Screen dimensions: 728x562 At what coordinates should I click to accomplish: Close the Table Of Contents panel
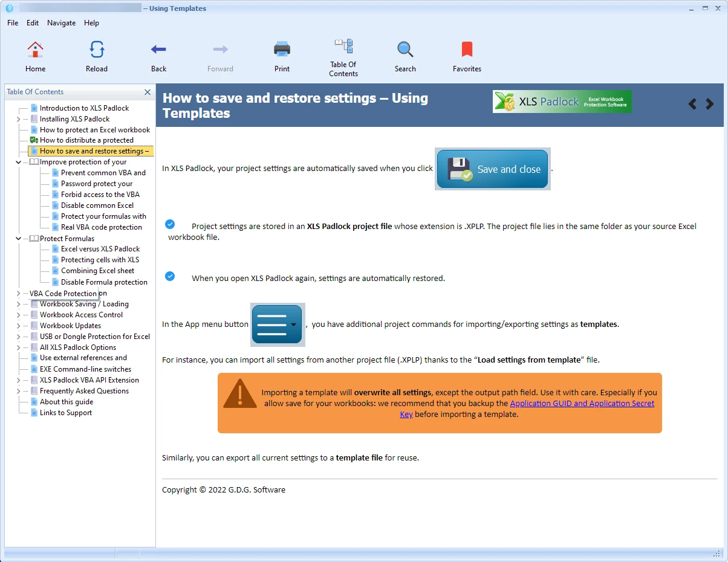tap(148, 92)
